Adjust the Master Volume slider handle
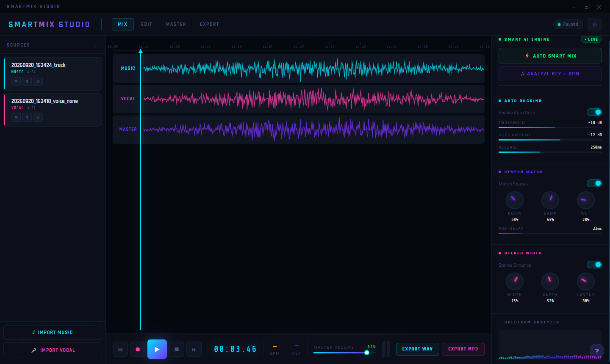The height and width of the screenshot is (364, 610). 367,353
